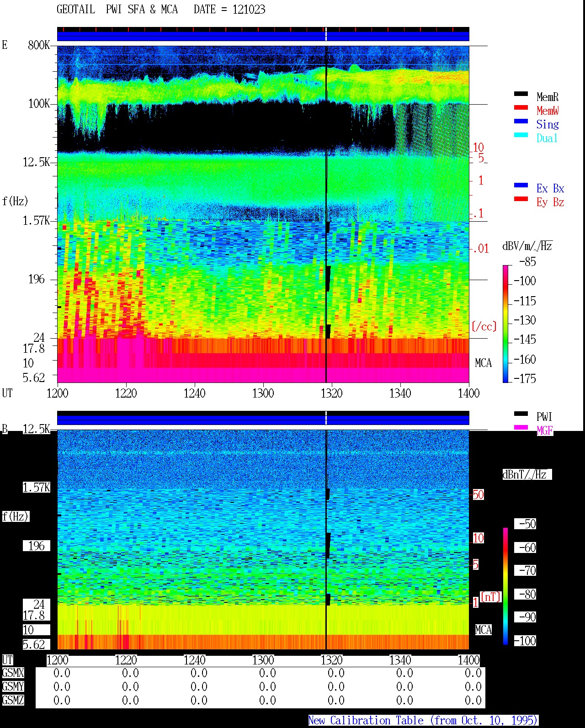The width and height of the screenshot is (585, 728).
Task: Click the black PWI legend swatch
Action: click(521, 414)
